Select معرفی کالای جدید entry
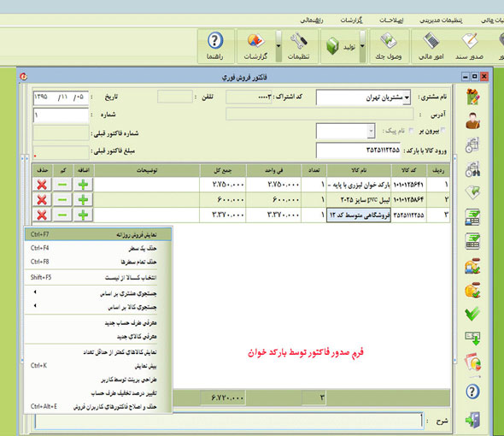Screen dimensions: 504x436 click(98, 337)
